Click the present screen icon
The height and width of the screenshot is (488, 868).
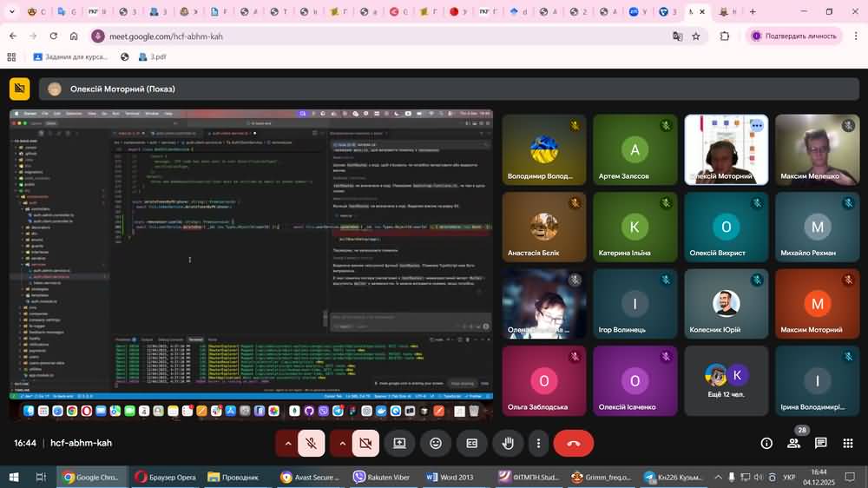tap(399, 443)
